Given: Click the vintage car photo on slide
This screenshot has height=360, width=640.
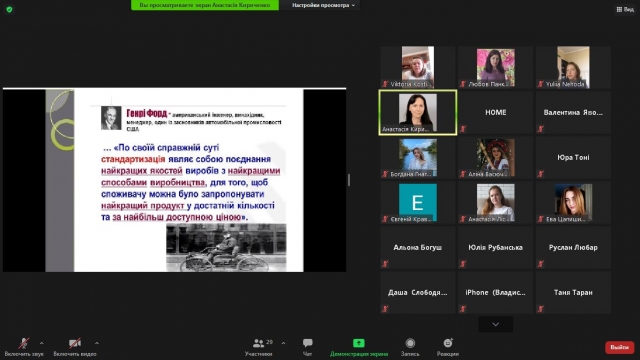Looking at the screenshot, I should (226, 247).
